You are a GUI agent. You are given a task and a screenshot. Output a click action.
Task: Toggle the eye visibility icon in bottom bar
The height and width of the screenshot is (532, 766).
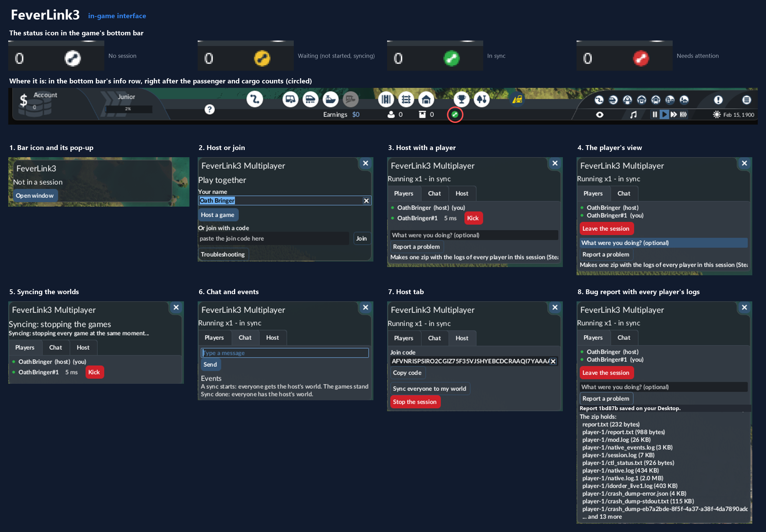tap(600, 115)
